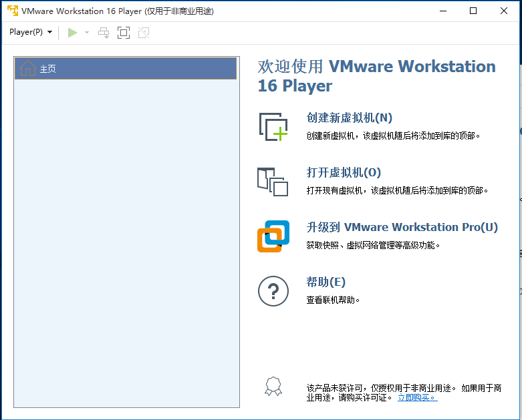Maximize the VMware Player window
This screenshot has width=522, height=420.
(473, 11)
